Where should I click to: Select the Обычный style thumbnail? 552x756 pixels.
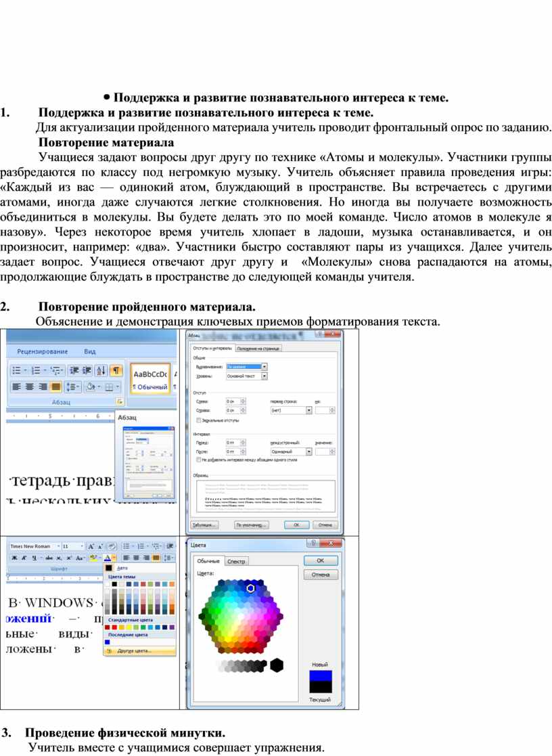[x=150, y=379]
